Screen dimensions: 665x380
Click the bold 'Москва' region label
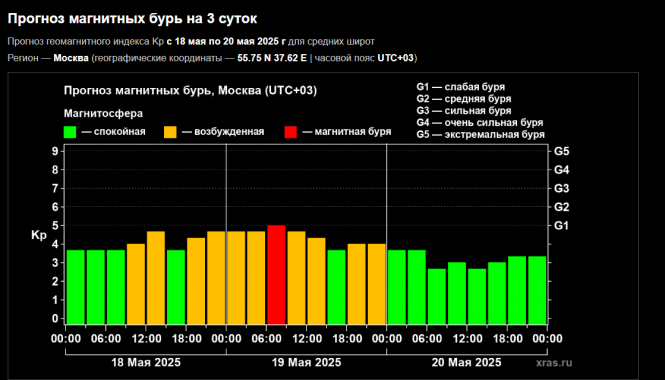click(x=71, y=58)
